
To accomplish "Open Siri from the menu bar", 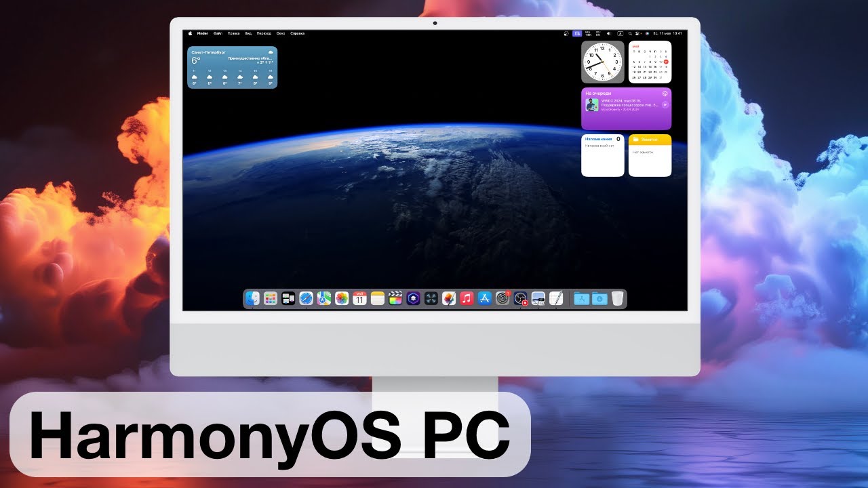I will pyautogui.click(x=647, y=33).
